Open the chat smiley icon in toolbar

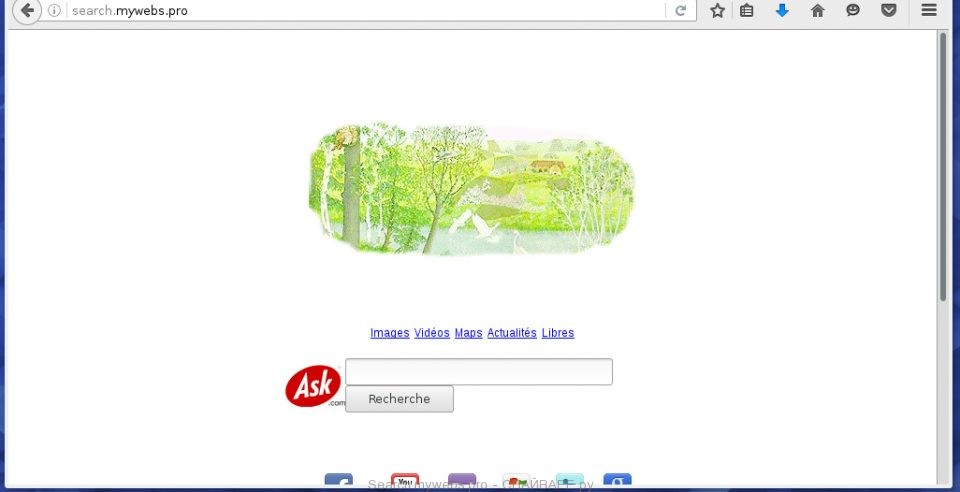[853, 10]
